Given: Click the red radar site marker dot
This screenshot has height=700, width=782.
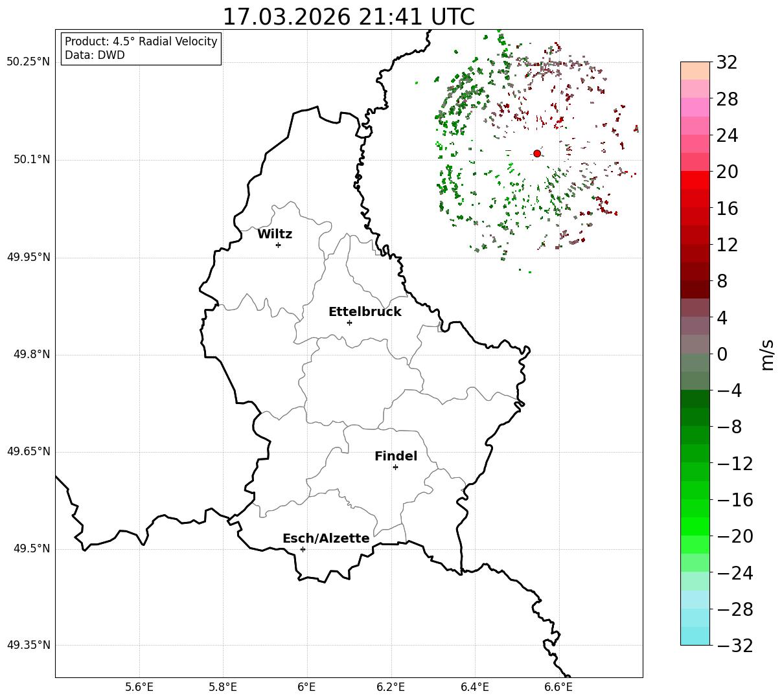Looking at the screenshot, I should click(x=537, y=153).
